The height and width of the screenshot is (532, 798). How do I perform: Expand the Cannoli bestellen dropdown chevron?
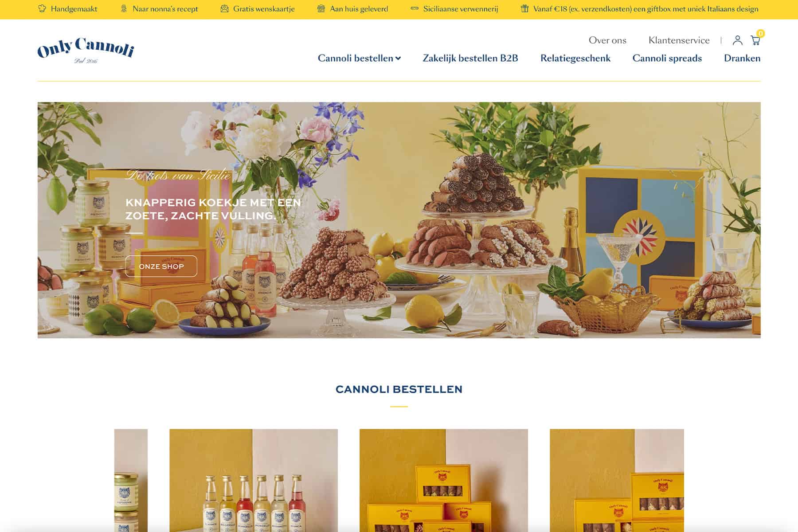tap(398, 59)
